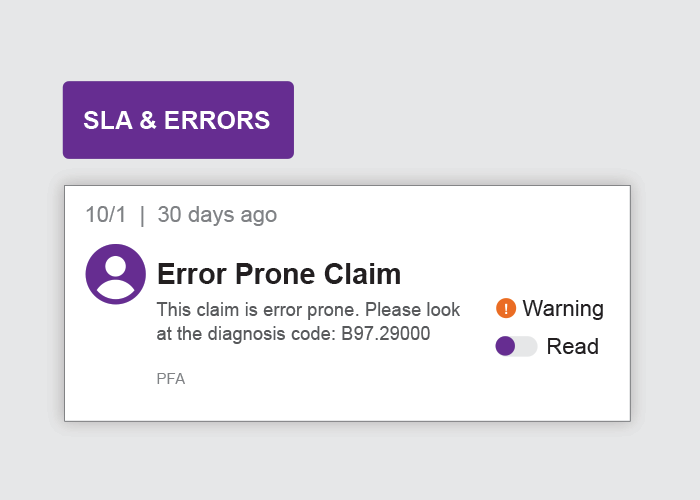Select diagnosis code B97.29000

coord(386,333)
